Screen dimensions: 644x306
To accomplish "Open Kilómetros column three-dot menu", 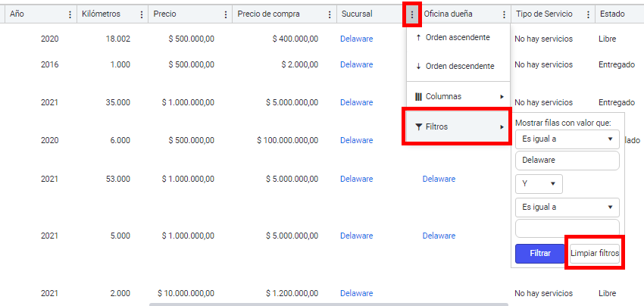I will coord(142,14).
